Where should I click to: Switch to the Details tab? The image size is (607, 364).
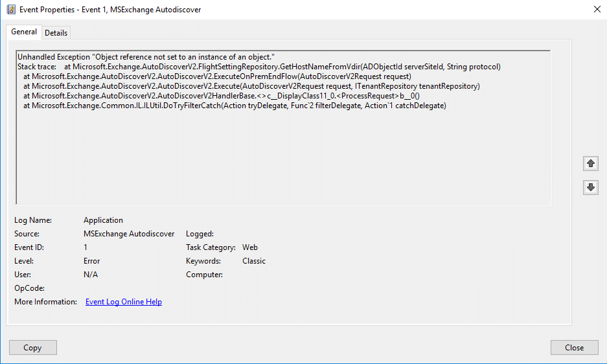coord(56,33)
